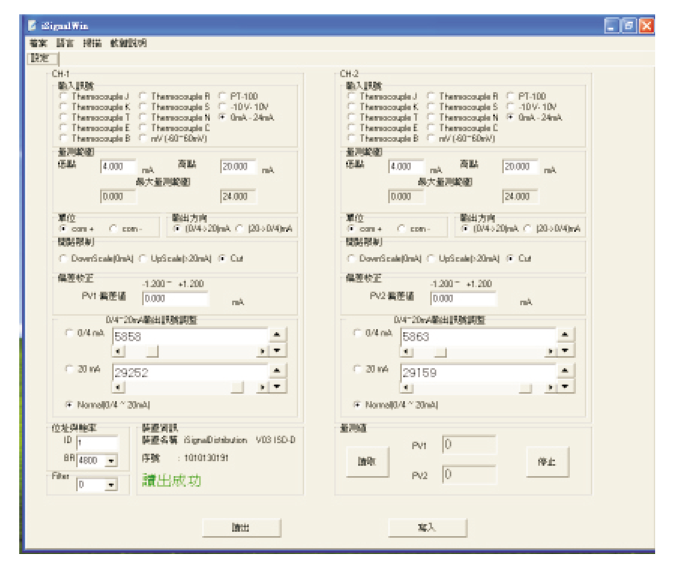Viewport: 679px width, 577px height.
Task: Open the 軟體說明 (About) menu
Action: [x=129, y=43]
